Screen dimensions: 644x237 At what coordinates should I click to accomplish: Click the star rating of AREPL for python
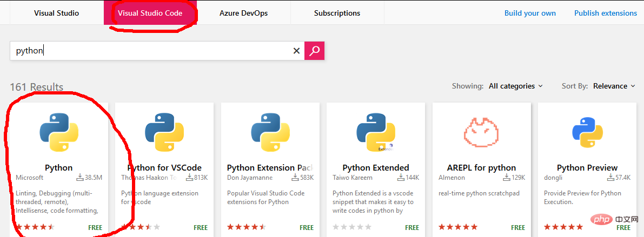458,227
